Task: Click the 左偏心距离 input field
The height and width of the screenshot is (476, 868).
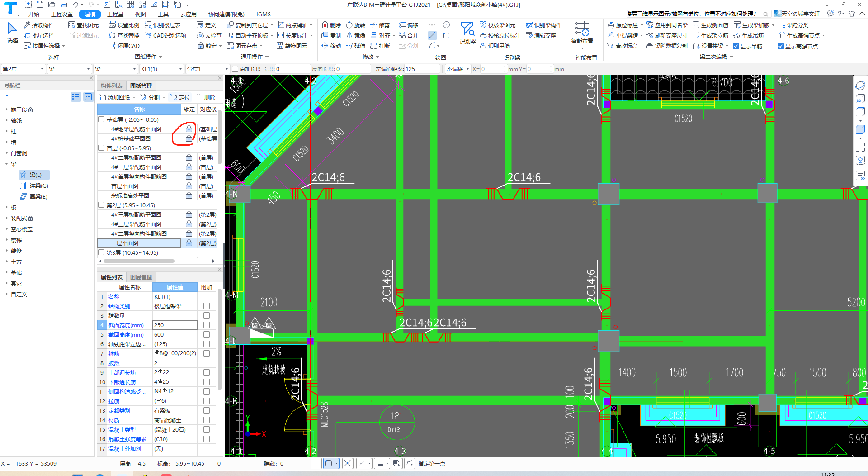Action: point(422,69)
